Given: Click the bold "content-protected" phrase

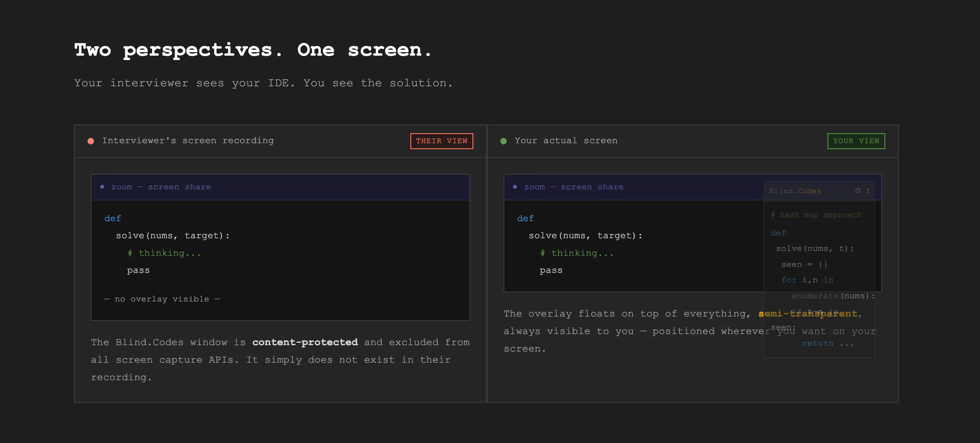Looking at the screenshot, I should pyautogui.click(x=305, y=342).
